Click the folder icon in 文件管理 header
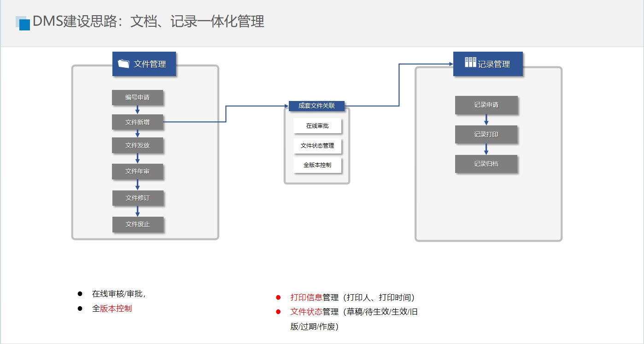 [123, 64]
